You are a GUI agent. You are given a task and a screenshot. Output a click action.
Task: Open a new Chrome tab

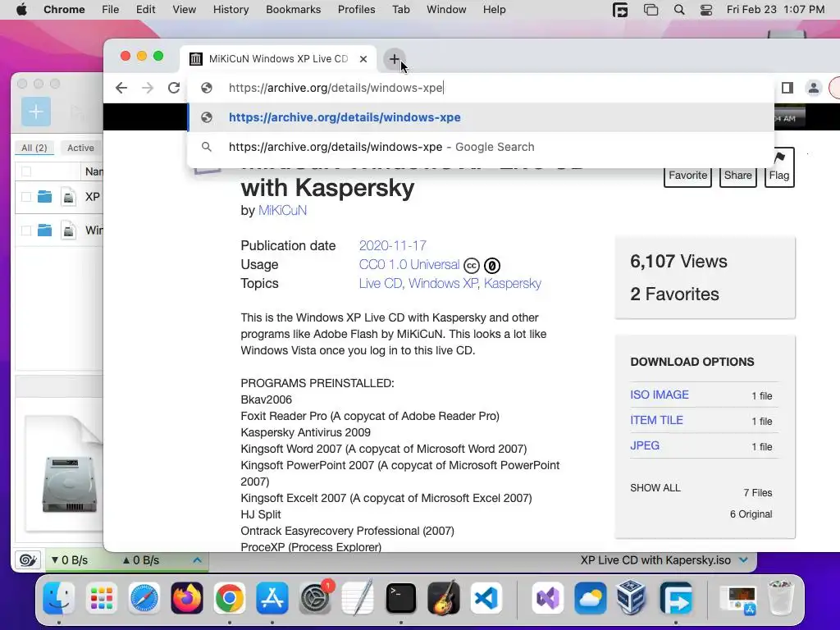click(394, 59)
